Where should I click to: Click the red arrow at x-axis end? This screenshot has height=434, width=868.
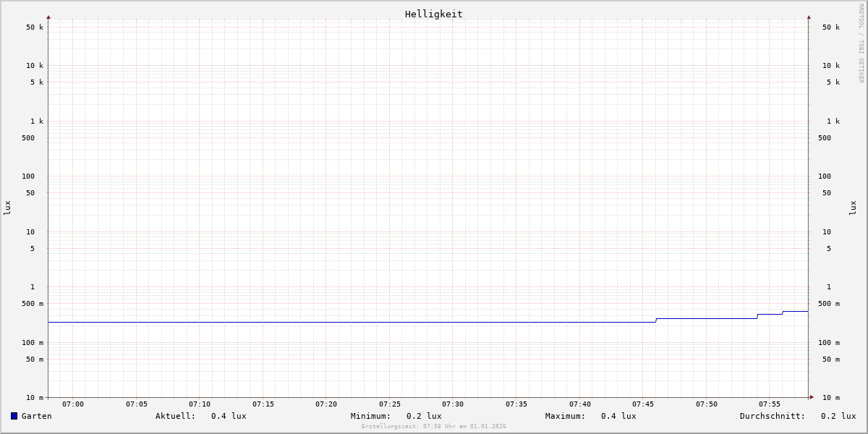click(812, 397)
